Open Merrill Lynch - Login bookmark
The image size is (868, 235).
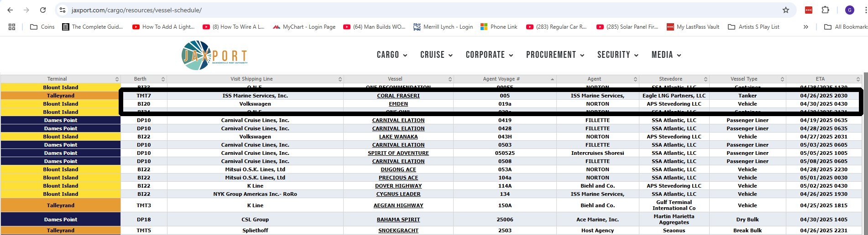point(443,27)
